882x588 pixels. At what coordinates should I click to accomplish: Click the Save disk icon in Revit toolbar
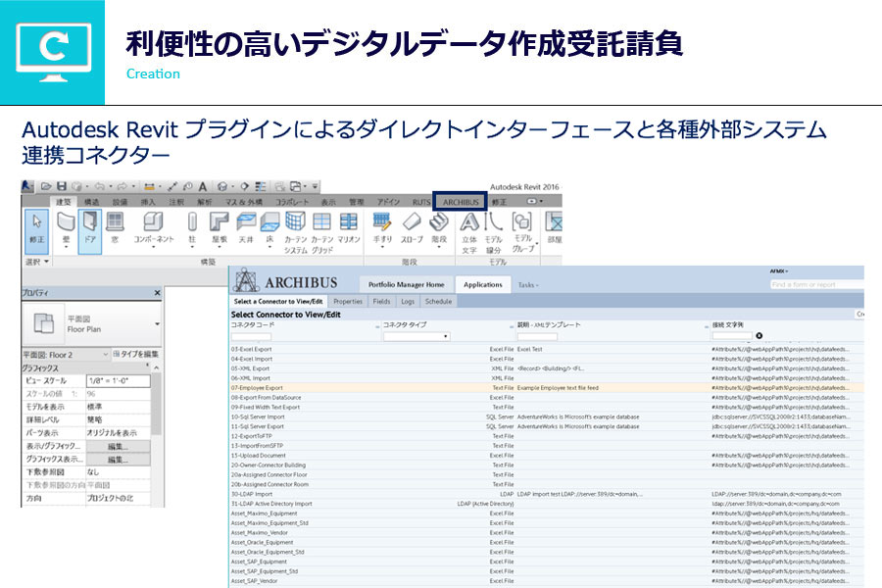[62, 186]
